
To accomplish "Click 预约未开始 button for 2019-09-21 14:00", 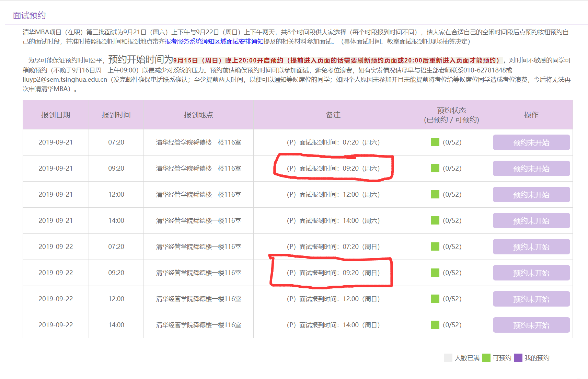I will tap(531, 221).
